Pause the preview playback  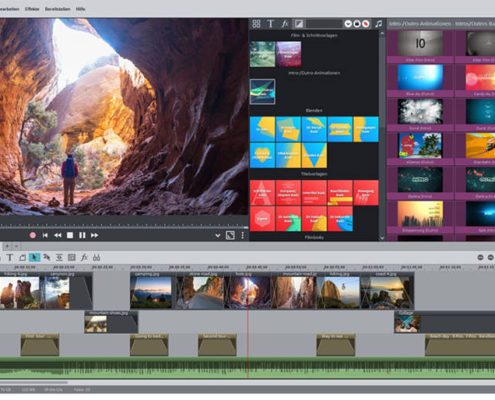[82, 235]
